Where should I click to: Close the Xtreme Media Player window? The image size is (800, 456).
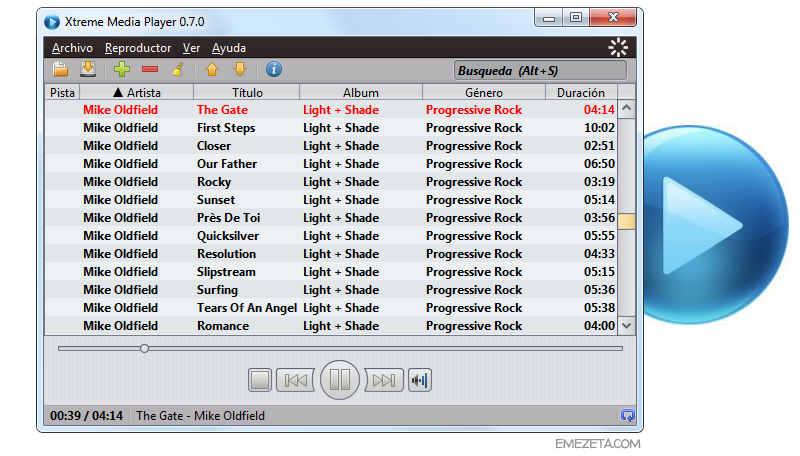click(613, 18)
